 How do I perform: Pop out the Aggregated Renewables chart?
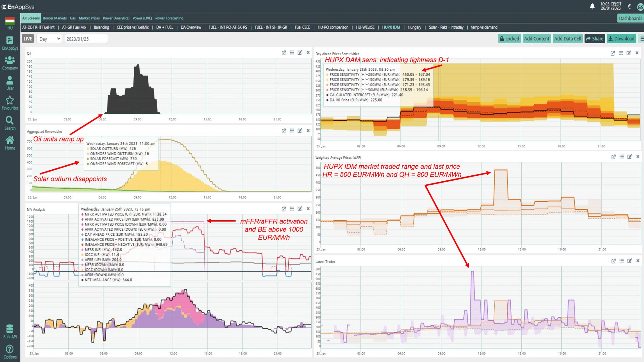(x=284, y=131)
